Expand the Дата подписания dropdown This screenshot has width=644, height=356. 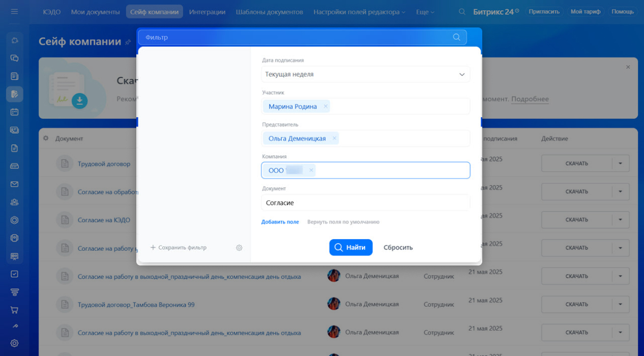tap(366, 74)
